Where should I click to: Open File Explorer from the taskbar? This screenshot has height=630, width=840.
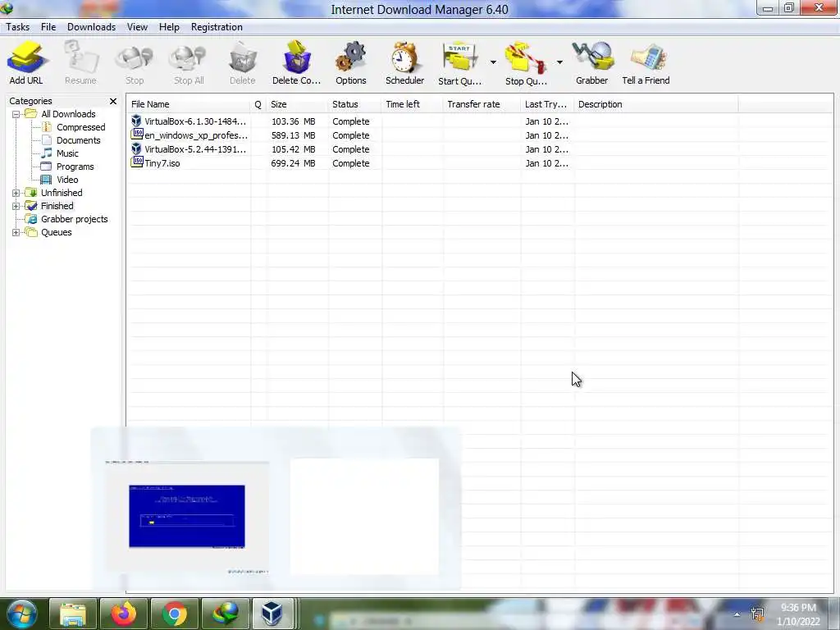tap(73, 614)
